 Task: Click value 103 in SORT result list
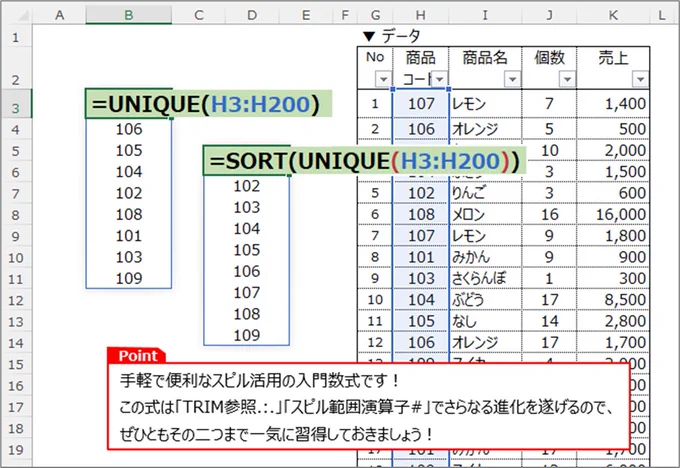[246, 207]
